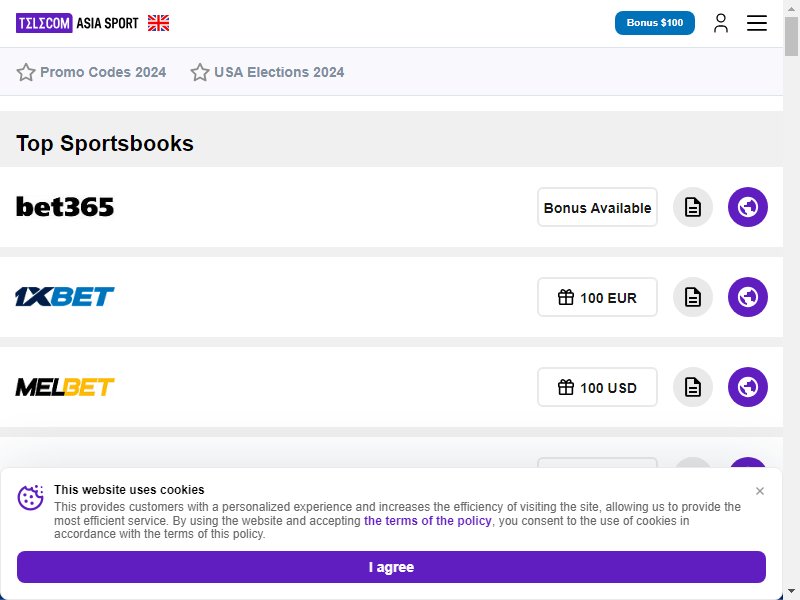This screenshot has height=600, width=800.
Task: Open the bet365 review document icon
Action: (692, 207)
